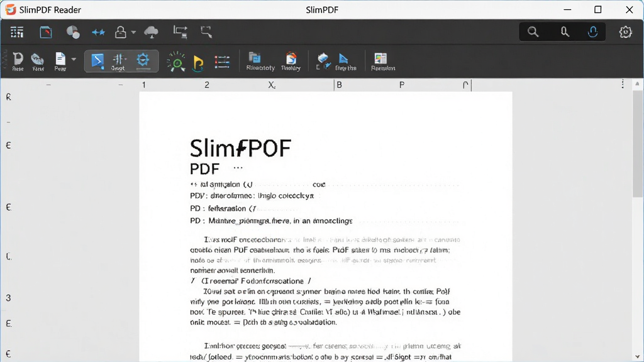Click the SlimPDF Reader app logo
The image size is (644, 362).
(x=10, y=9)
